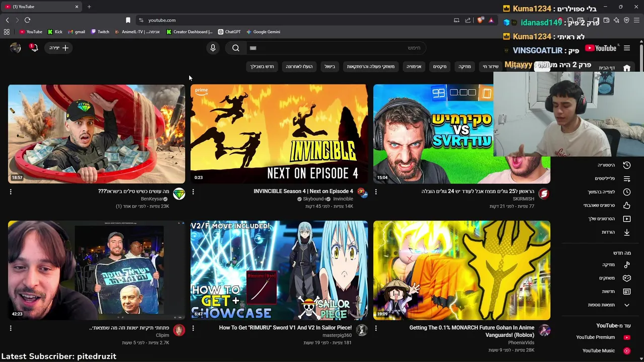
Task: Select the חדש בשבילך filter chip
Action: pos(263,66)
